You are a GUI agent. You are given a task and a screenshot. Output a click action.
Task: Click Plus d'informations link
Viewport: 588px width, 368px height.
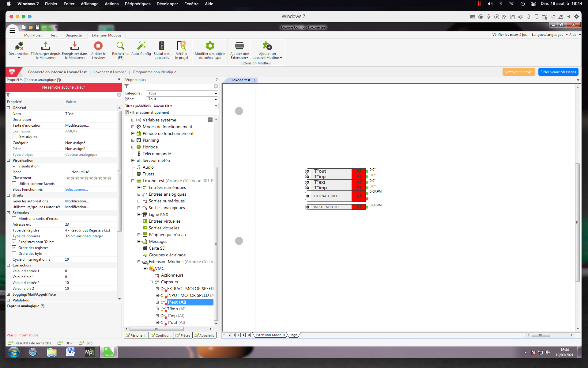click(22, 335)
